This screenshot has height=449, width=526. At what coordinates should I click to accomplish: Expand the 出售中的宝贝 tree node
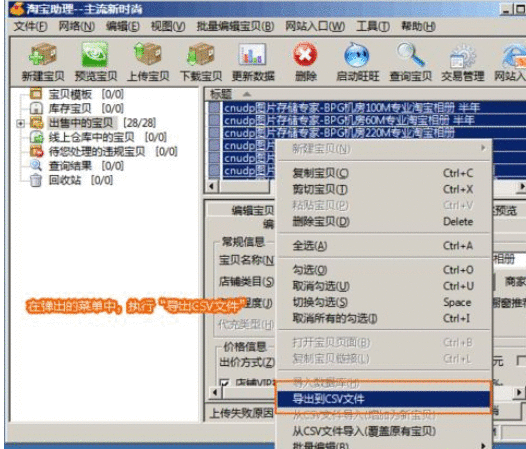point(20,123)
